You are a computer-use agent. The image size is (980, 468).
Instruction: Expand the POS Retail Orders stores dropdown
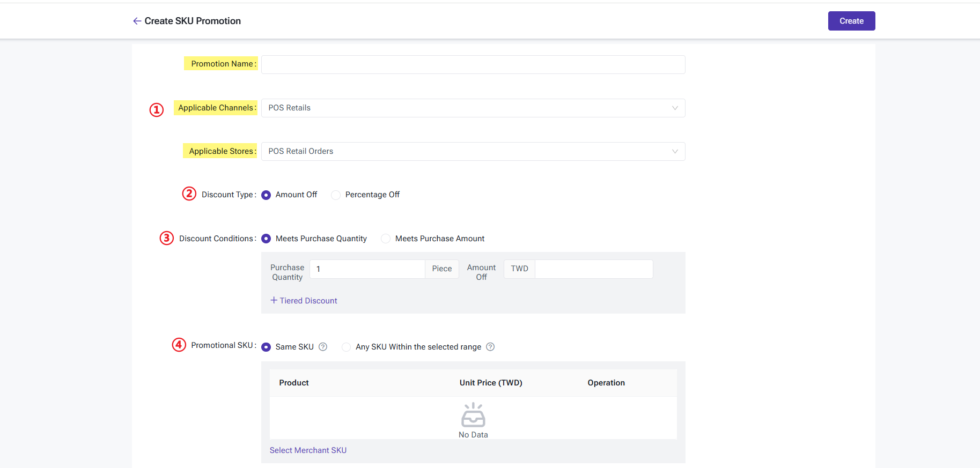472,151
